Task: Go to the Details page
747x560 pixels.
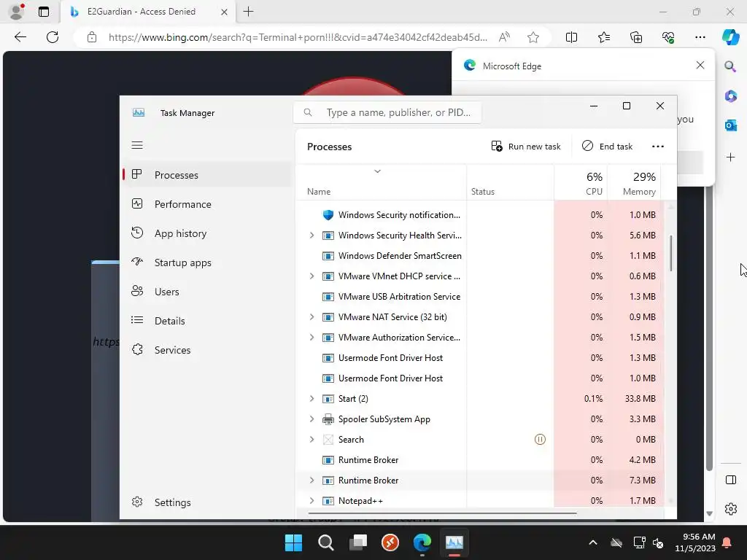Action: click(x=207, y=321)
